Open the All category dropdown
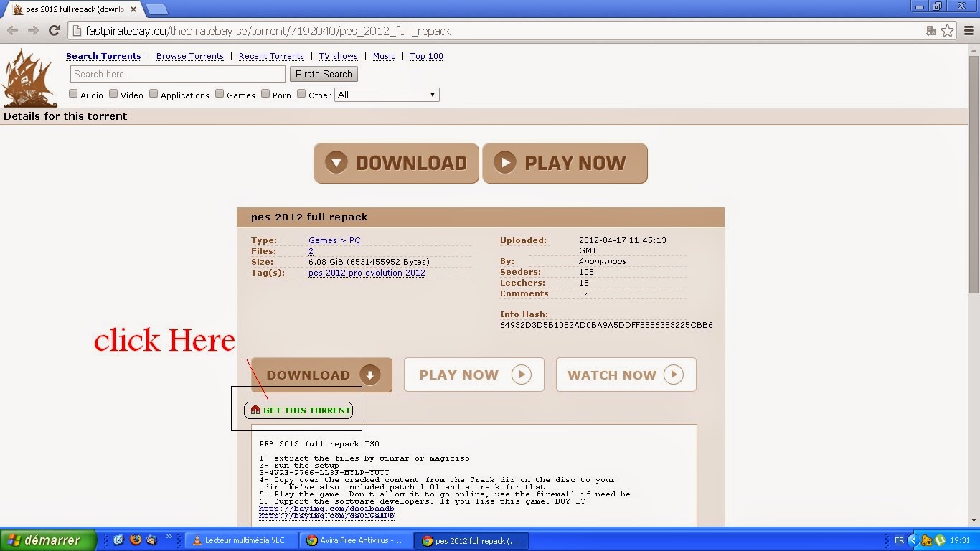 pyautogui.click(x=387, y=95)
